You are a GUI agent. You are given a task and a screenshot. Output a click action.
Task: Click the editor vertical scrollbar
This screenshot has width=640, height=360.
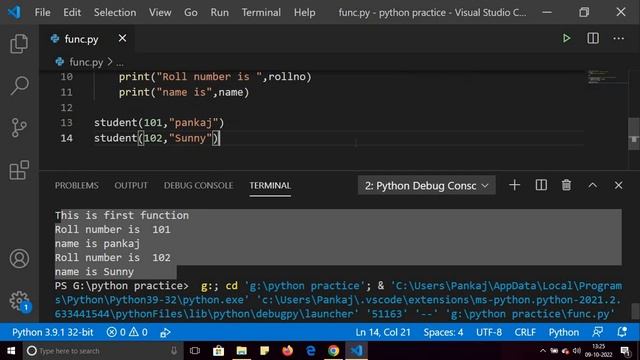click(633, 135)
